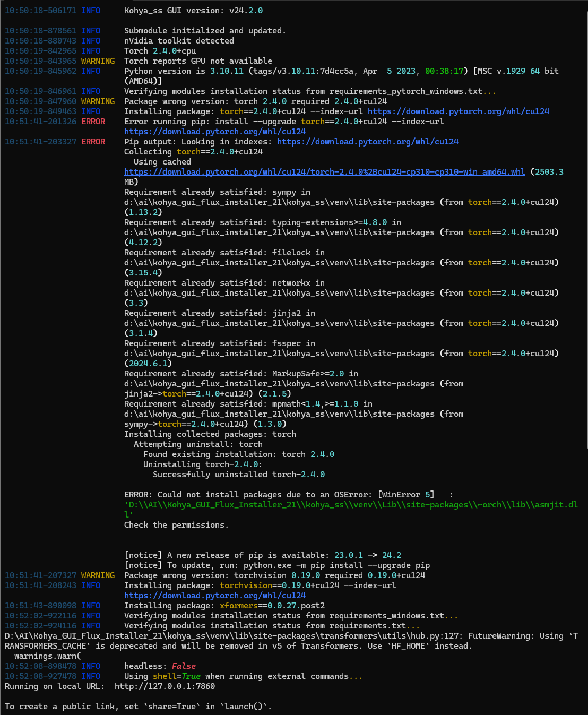Click 'To create a public link' message

click(x=138, y=707)
